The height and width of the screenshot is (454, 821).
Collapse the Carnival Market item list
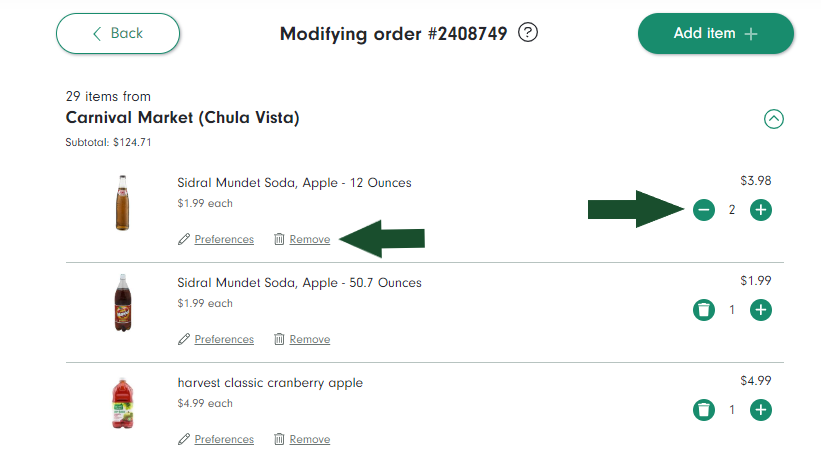click(x=773, y=119)
